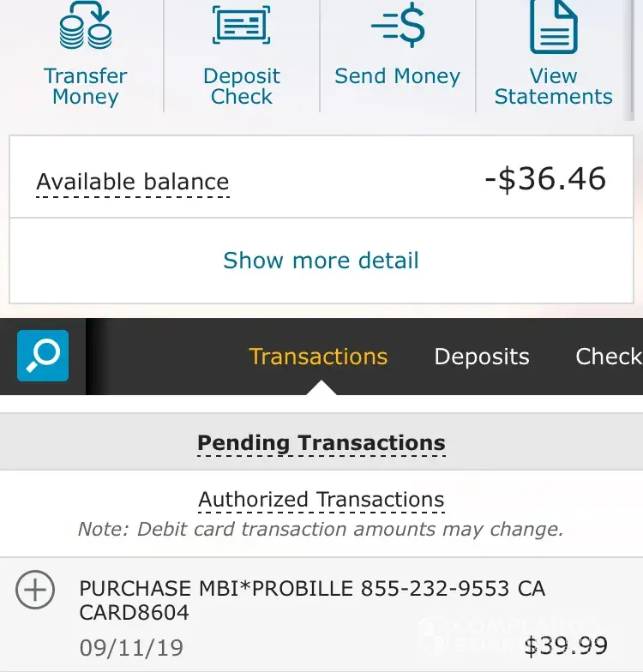Image resolution: width=643 pixels, height=672 pixels.
Task: Tap the Send Money dollar icon
Action: pos(397,26)
